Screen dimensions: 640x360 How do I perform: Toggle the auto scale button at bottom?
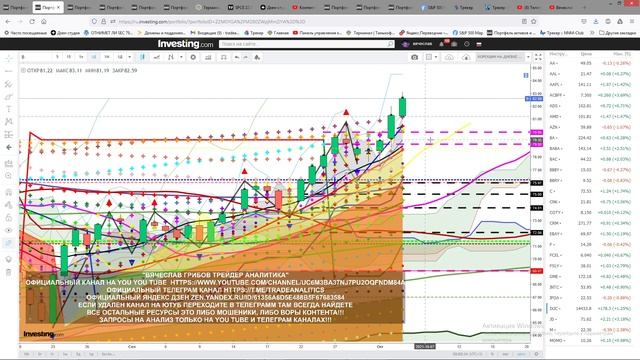(521, 354)
